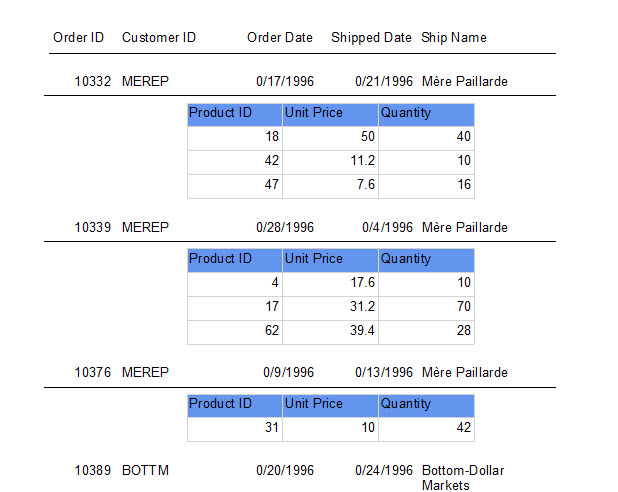
Task: Click the Ship Name column header
Action: pos(454,37)
